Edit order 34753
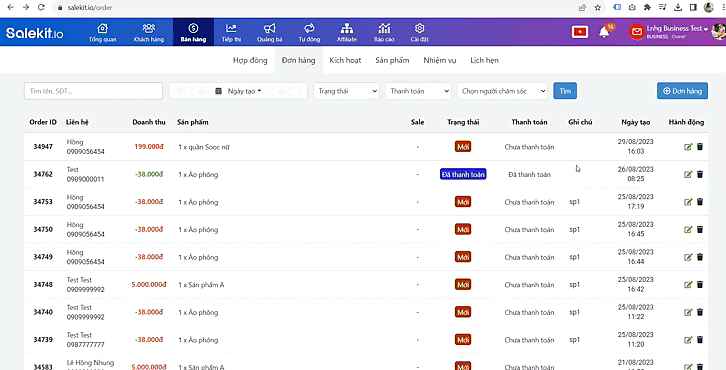This screenshot has width=726, height=370. pyautogui.click(x=688, y=202)
